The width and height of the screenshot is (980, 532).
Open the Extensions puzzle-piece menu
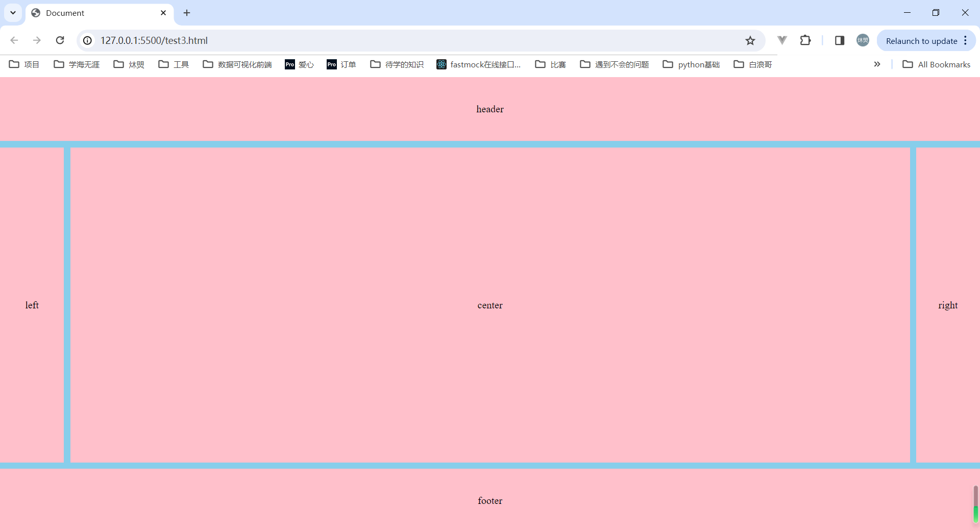coord(805,40)
